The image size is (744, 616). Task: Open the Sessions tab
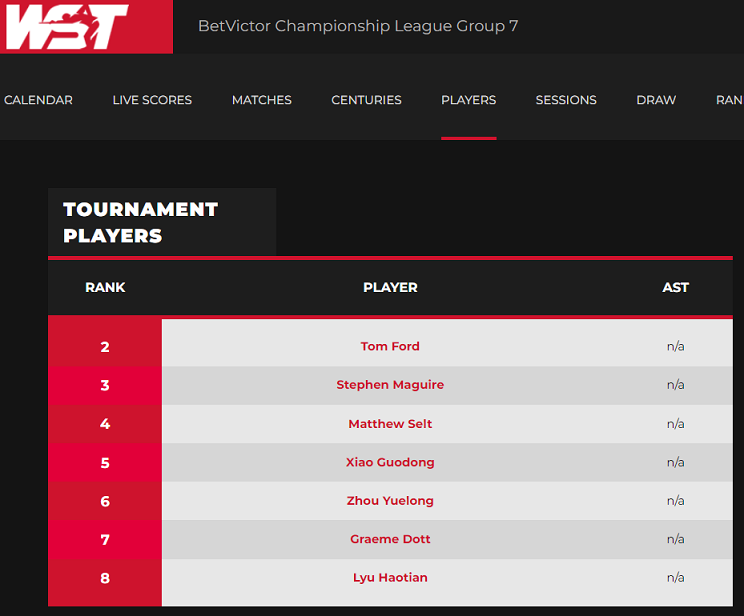566,100
